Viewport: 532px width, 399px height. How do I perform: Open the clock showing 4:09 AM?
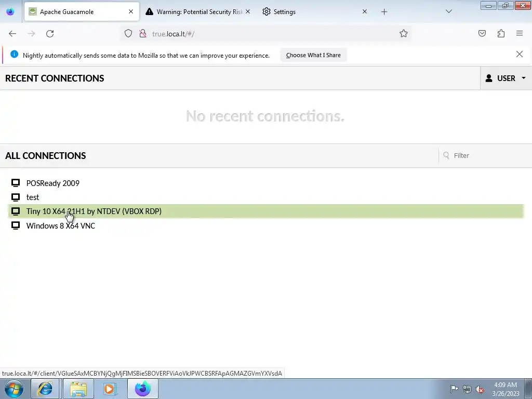click(x=506, y=389)
